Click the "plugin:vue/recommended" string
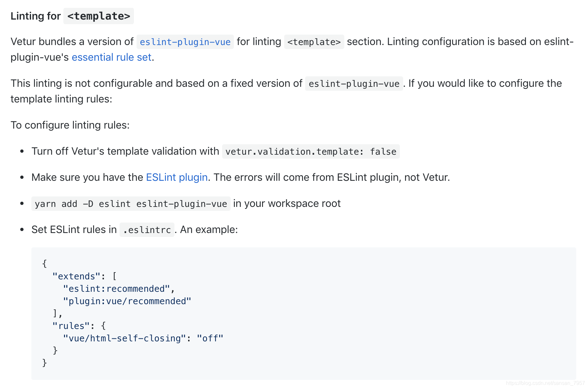Image resolution: width=588 pixels, height=389 pixels. point(127,301)
